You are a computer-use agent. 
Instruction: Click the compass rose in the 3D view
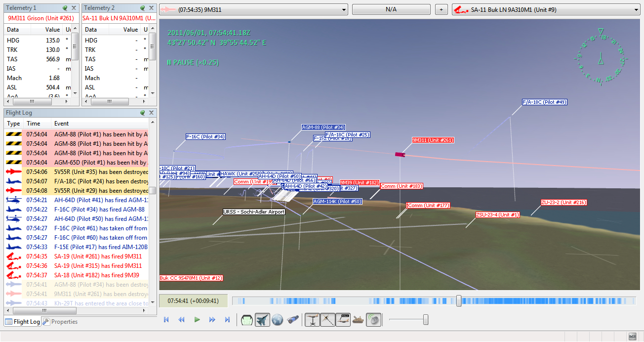600,58
